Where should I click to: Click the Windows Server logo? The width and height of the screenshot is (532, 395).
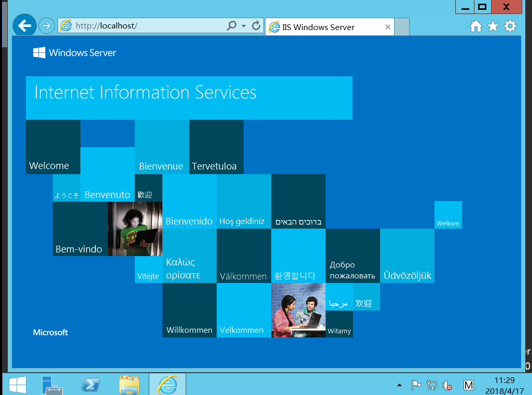[x=75, y=53]
